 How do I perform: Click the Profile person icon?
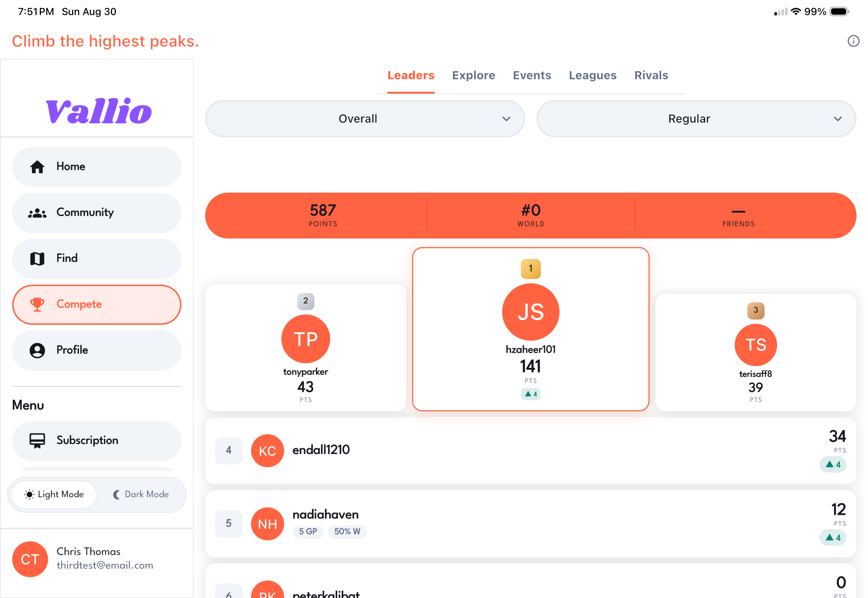click(x=37, y=350)
